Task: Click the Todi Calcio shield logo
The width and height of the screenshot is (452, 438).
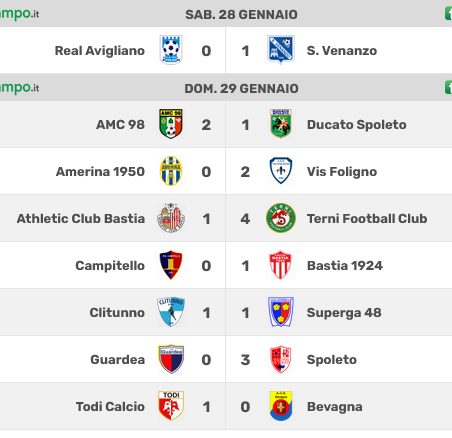Action: (x=171, y=406)
